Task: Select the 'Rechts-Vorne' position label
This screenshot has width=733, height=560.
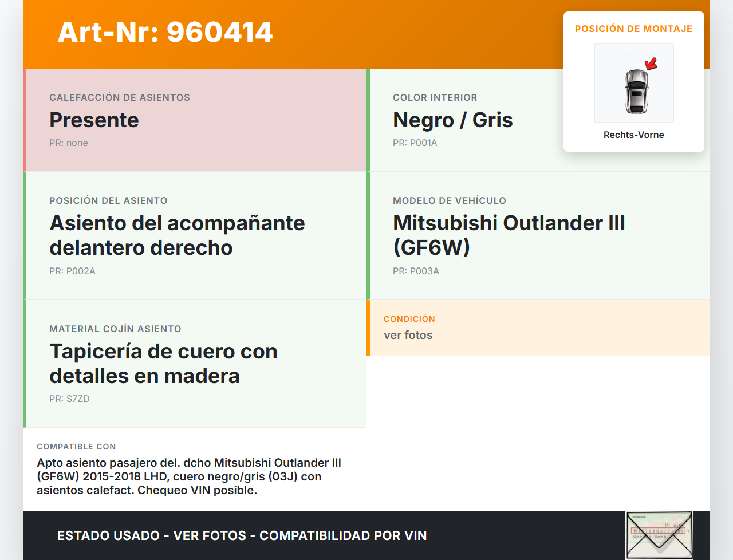Action: click(633, 135)
